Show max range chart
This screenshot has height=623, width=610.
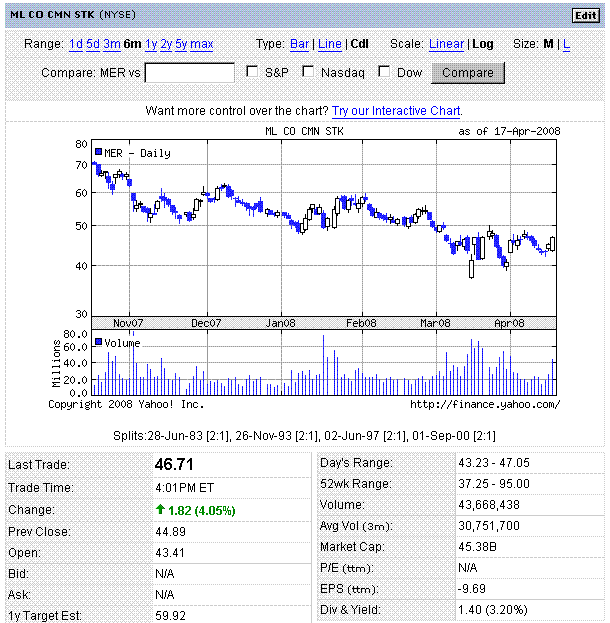click(x=201, y=44)
